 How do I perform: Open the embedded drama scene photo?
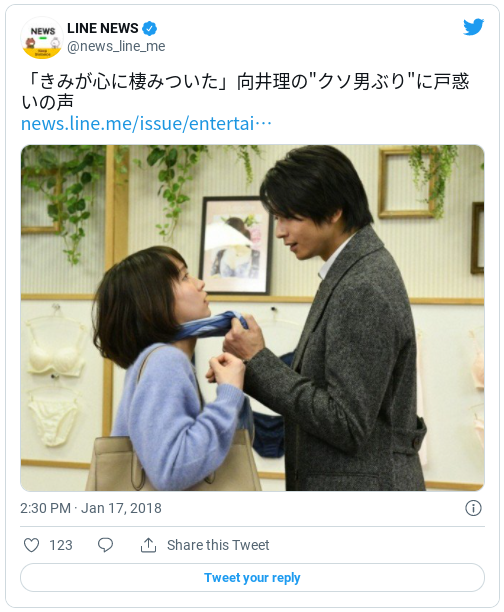pyautogui.click(x=252, y=318)
